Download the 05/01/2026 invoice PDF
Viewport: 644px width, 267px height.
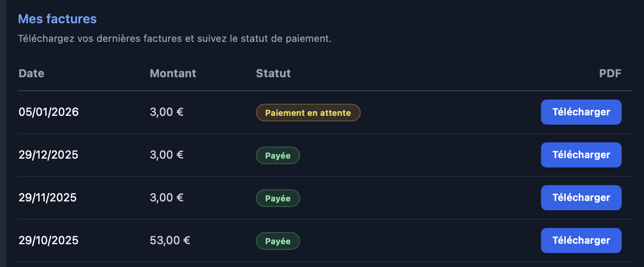click(x=581, y=112)
